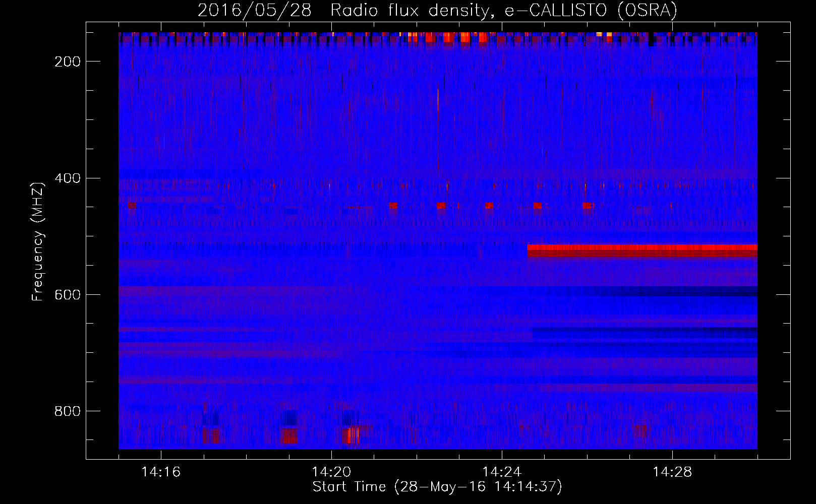Click the '14:28' time tick label
This screenshot has width=816, height=504.
click(x=672, y=472)
